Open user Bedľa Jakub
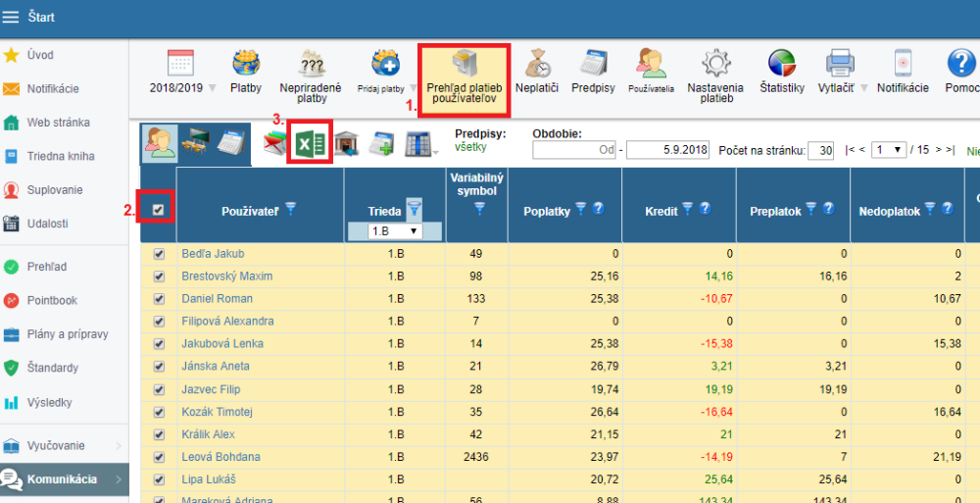 pos(213,254)
